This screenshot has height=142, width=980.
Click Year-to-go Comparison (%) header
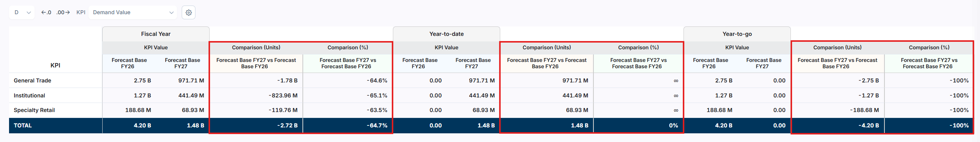[x=929, y=47]
